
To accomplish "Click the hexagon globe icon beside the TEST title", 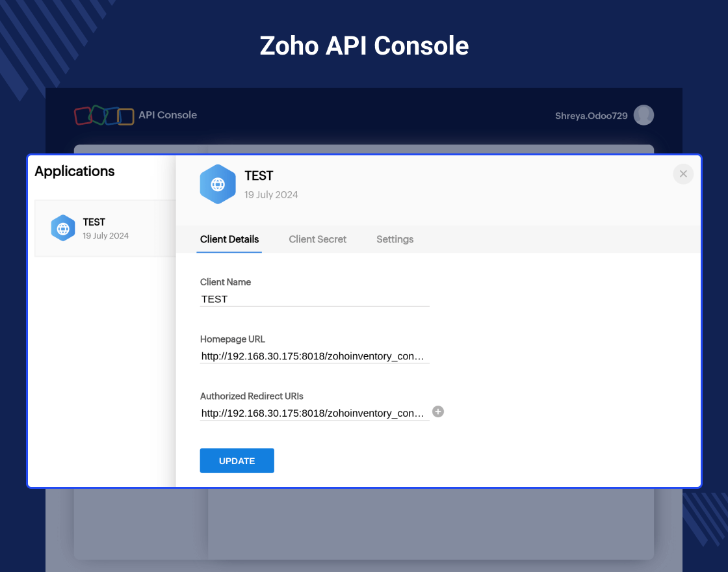I will (x=218, y=185).
